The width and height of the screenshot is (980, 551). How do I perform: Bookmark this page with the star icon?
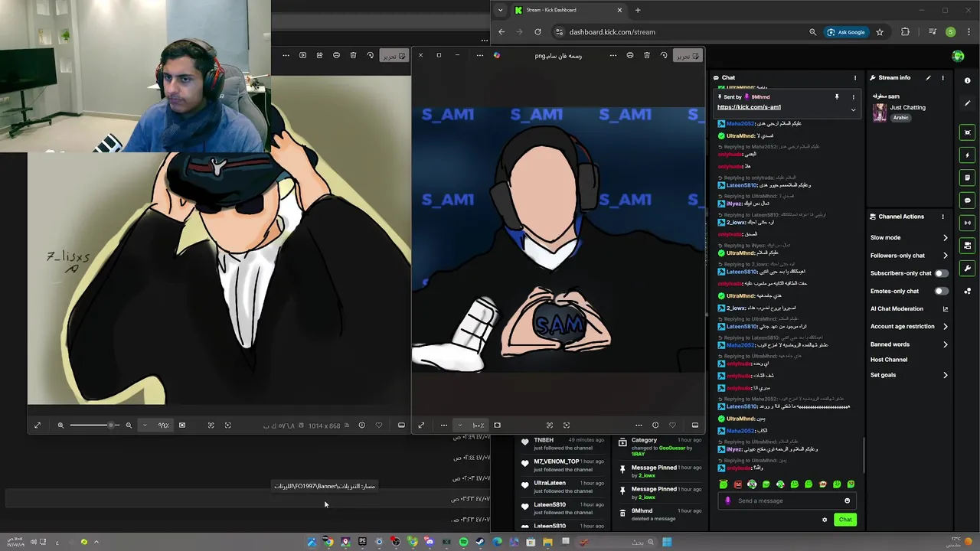click(880, 32)
